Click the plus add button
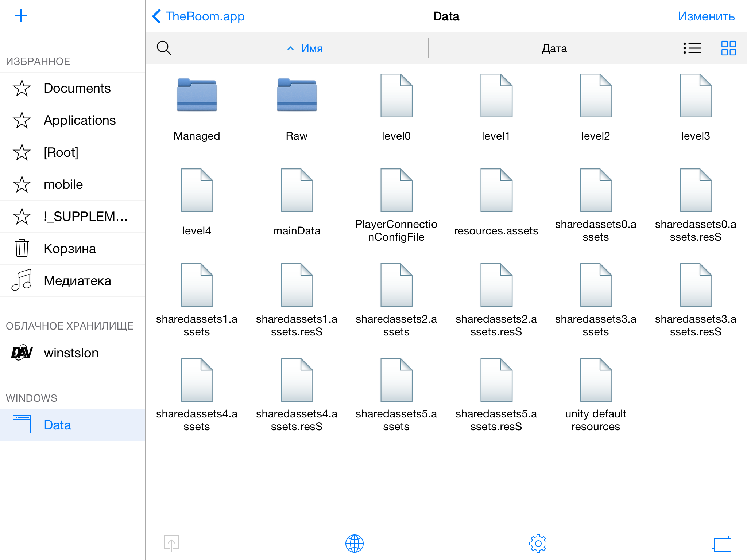This screenshot has width=747, height=560. click(21, 15)
